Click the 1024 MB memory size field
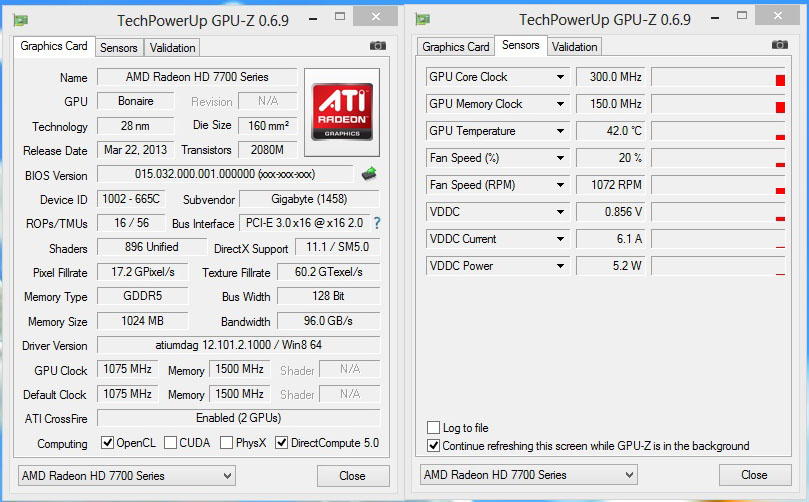 143,321
